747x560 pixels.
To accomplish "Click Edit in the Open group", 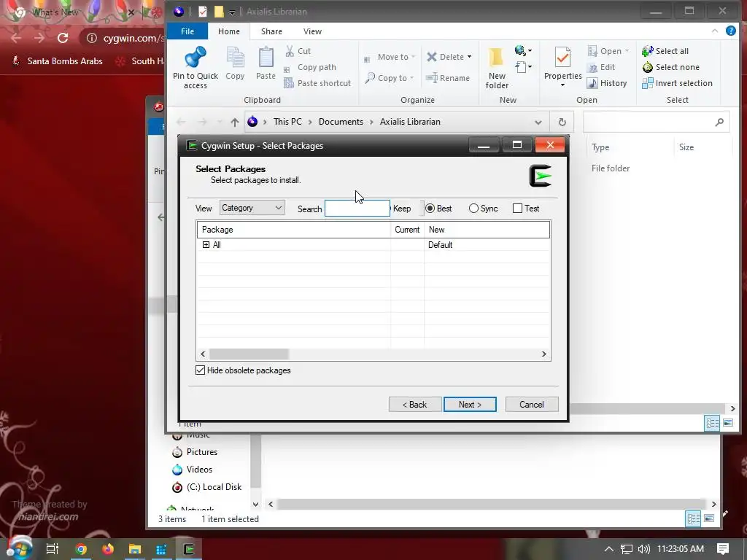I will pyautogui.click(x=601, y=67).
